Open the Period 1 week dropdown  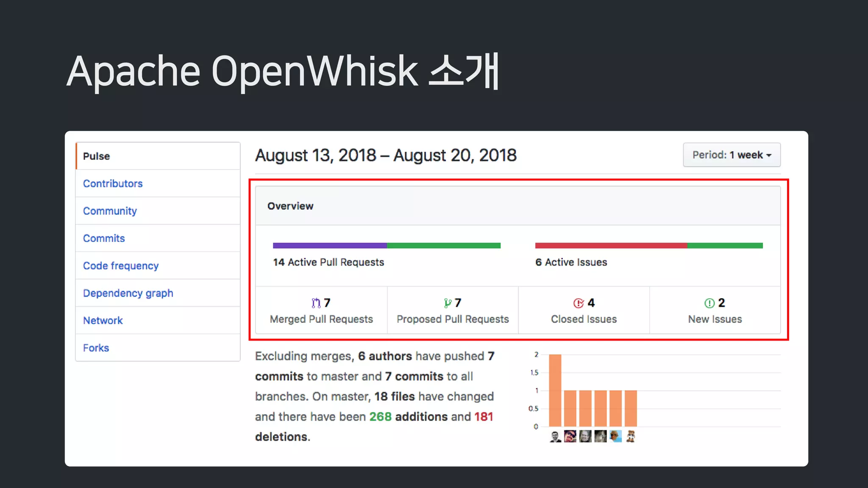[732, 155]
